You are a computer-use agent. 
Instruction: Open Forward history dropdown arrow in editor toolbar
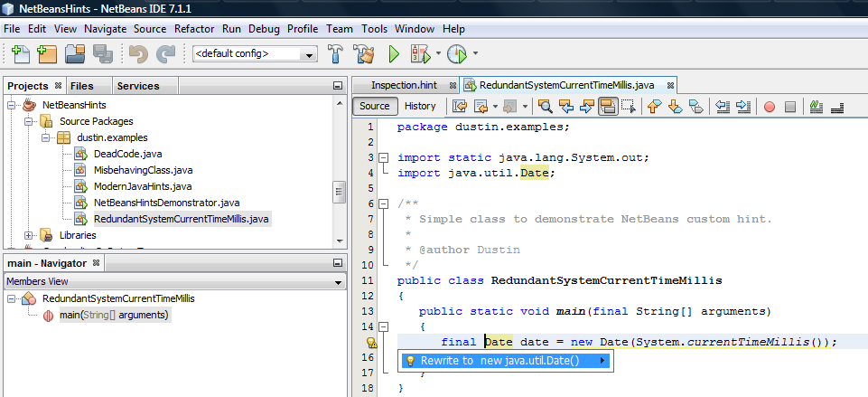click(x=524, y=106)
